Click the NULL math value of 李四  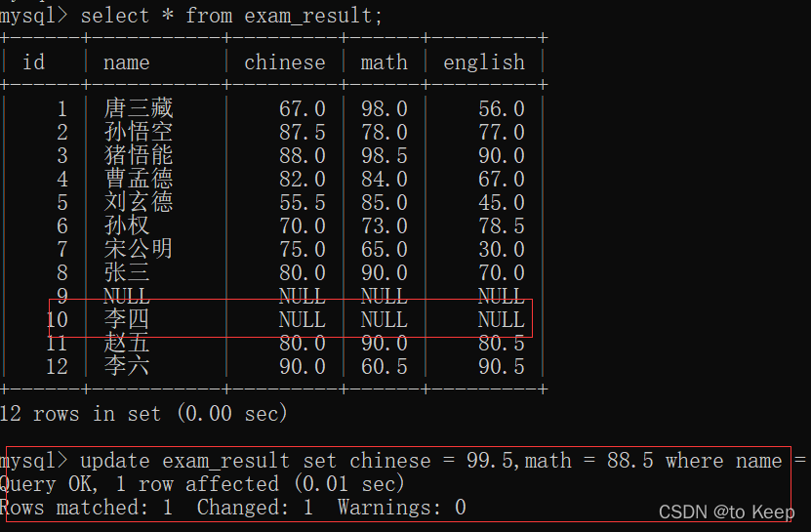click(x=385, y=319)
